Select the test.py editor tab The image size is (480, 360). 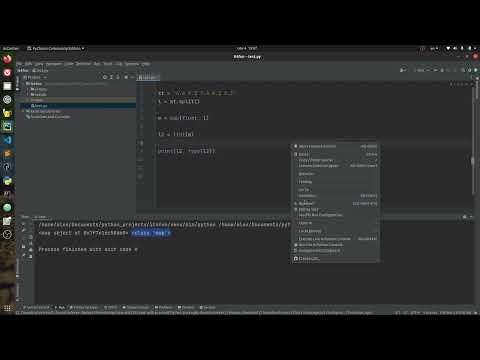pyautogui.click(x=147, y=77)
